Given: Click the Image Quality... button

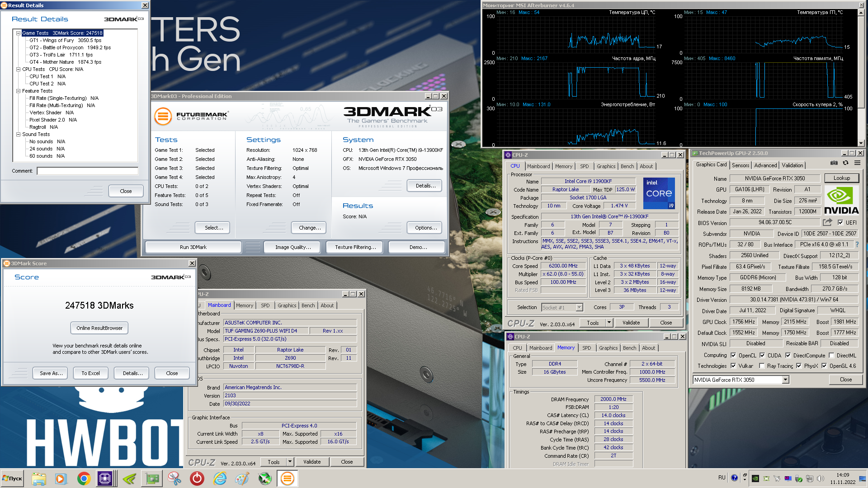Looking at the screenshot, I should pos(293,247).
